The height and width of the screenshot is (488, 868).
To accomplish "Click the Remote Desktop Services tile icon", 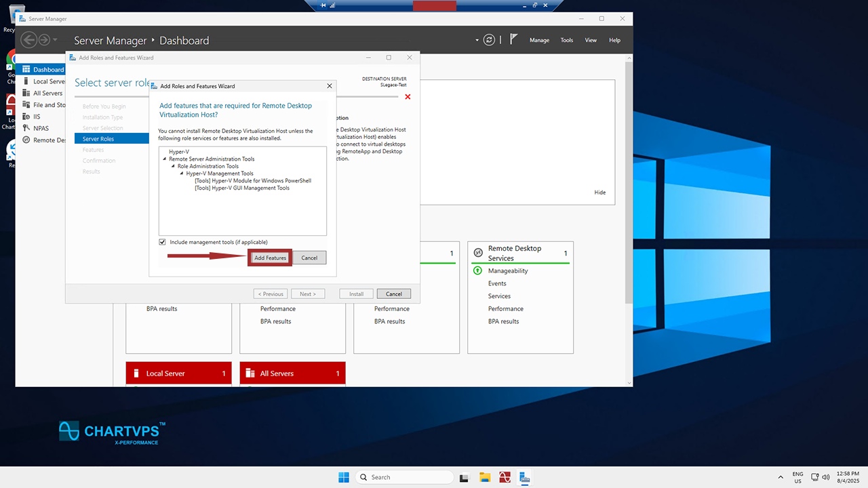I will 478,253.
